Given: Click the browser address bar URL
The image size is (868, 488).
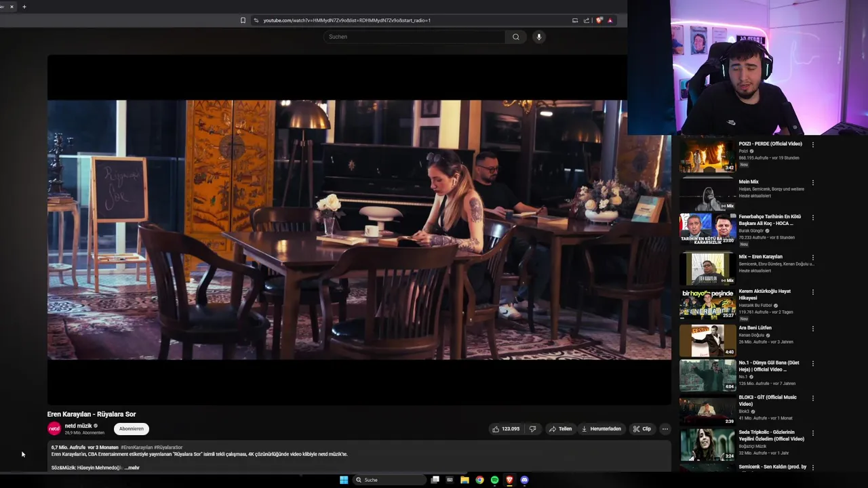Looking at the screenshot, I should click(347, 20).
